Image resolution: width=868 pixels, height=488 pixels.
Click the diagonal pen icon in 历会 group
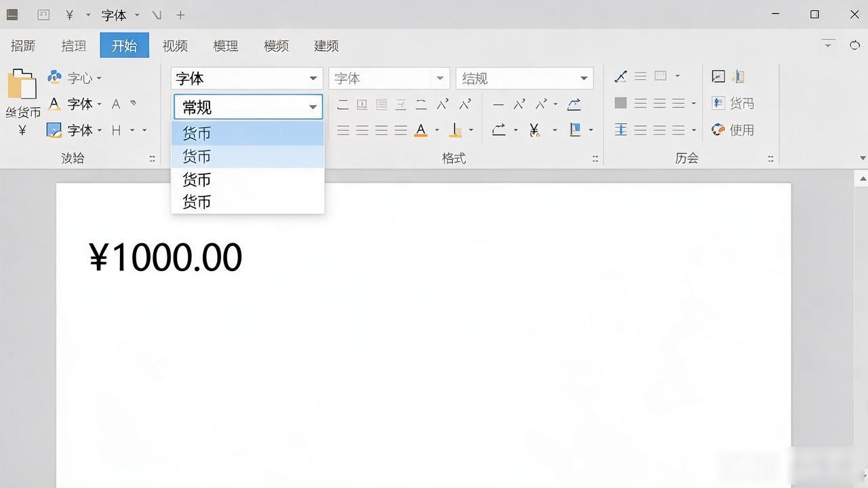[x=620, y=77]
